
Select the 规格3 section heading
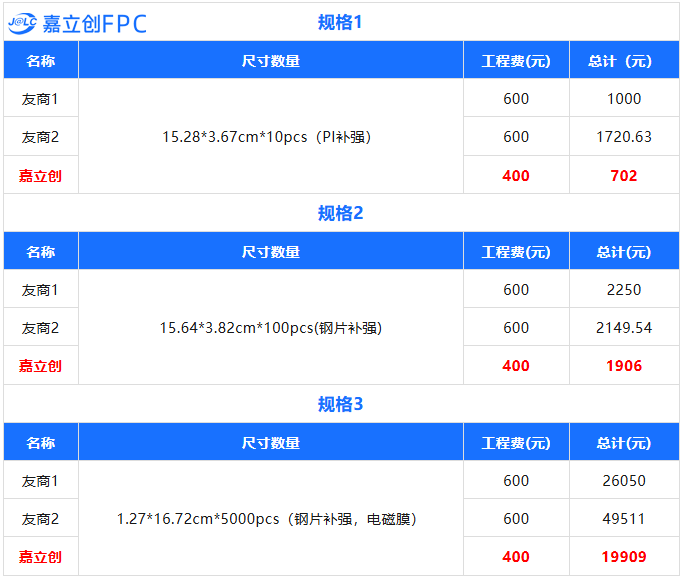click(340, 404)
